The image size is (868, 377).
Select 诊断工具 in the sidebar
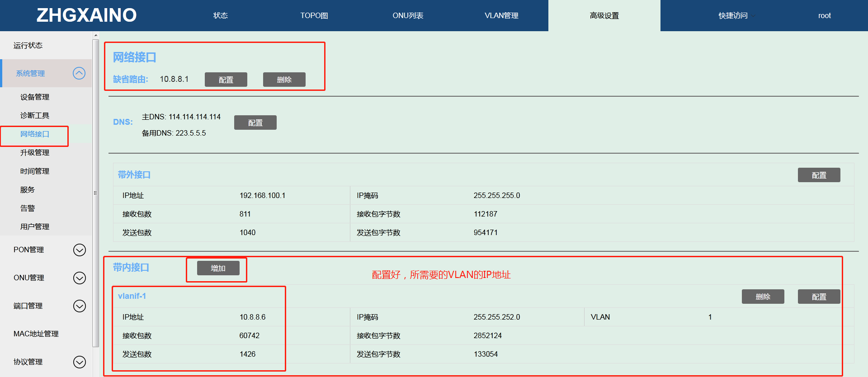point(35,115)
